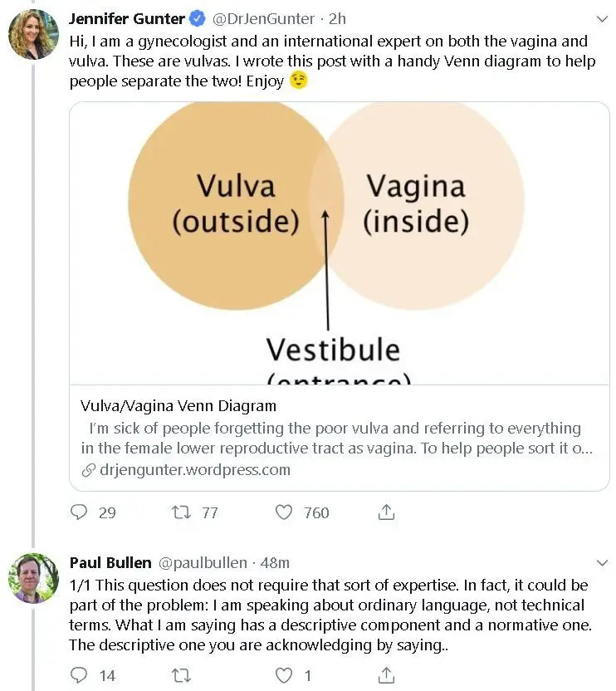The width and height of the screenshot is (616, 691).
Task: Retweet Paul Bullen's tweet
Action: tap(181, 675)
